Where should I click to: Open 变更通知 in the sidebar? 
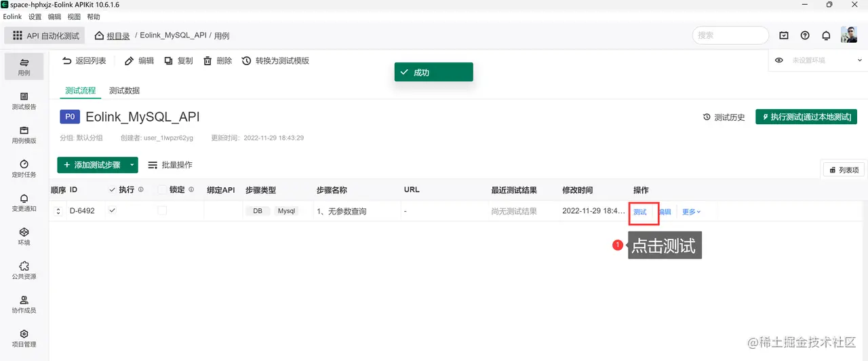(24, 202)
